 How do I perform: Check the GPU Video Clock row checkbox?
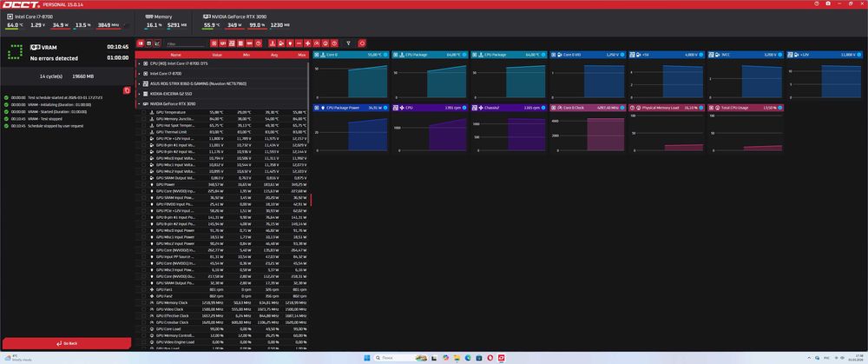click(x=144, y=309)
